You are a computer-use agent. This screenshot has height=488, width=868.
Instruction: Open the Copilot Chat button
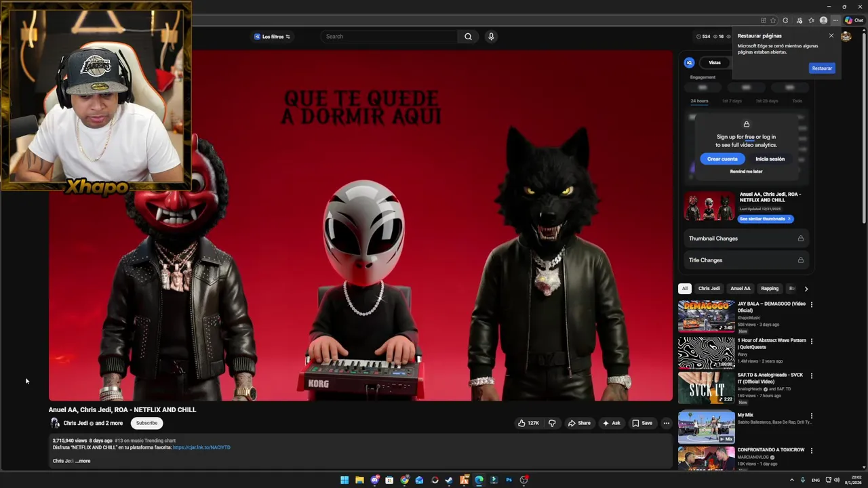[x=854, y=20]
